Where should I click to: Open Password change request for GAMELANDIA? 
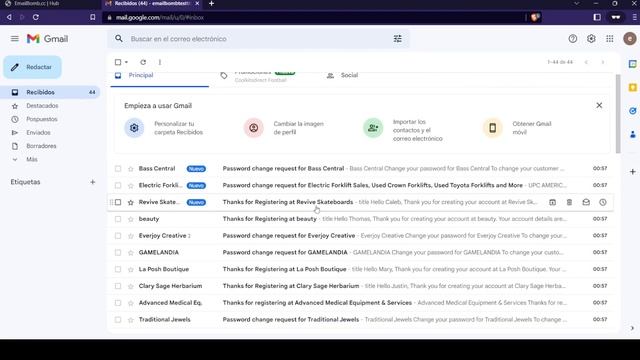(x=285, y=252)
